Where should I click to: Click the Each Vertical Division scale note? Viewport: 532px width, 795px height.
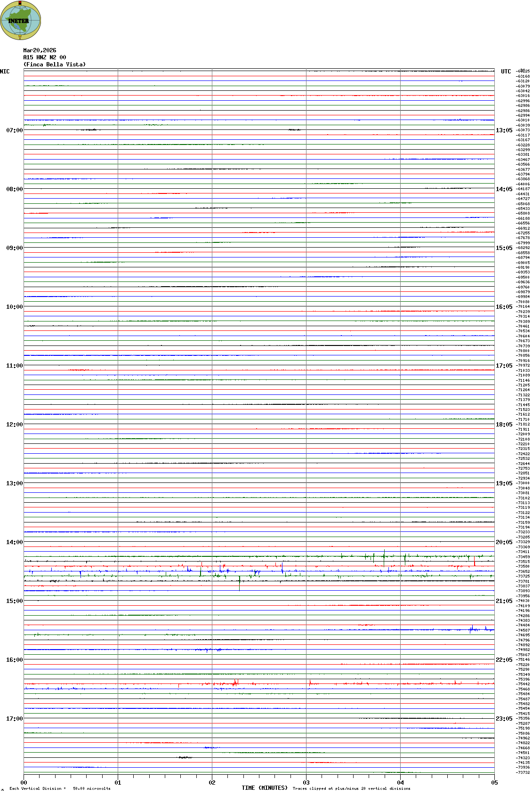click(x=60, y=788)
